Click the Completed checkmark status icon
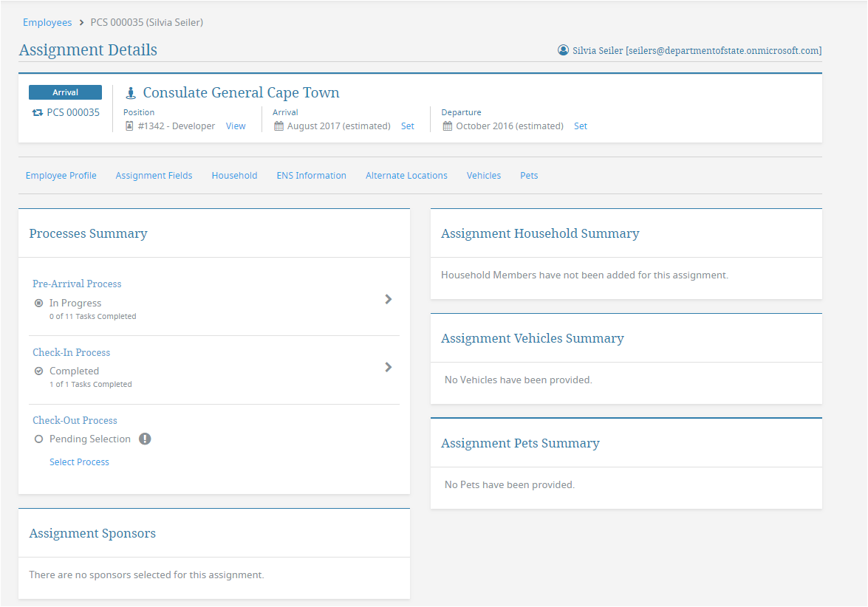Viewport: 868px width, 607px height. (x=38, y=371)
